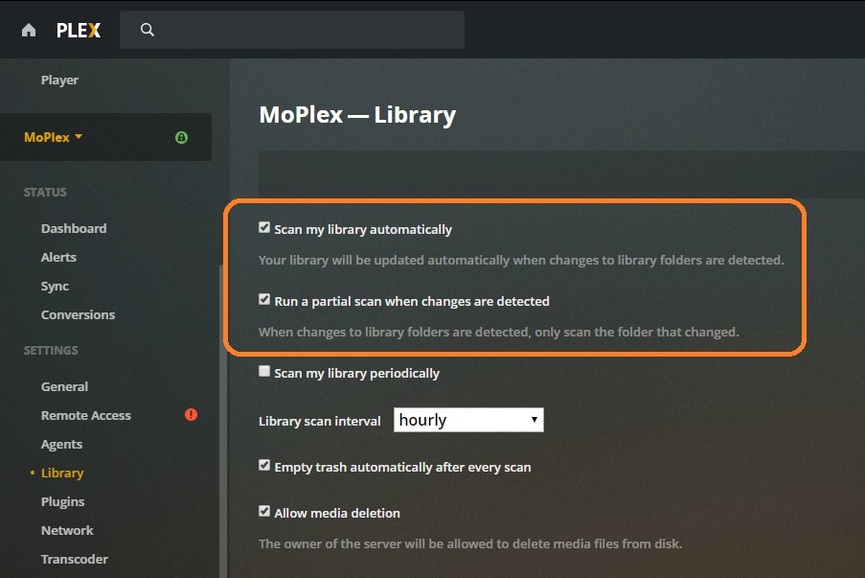The width and height of the screenshot is (865, 578).
Task: Click the 'MoPlex — Library' heading
Action: (x=357, y=115)
